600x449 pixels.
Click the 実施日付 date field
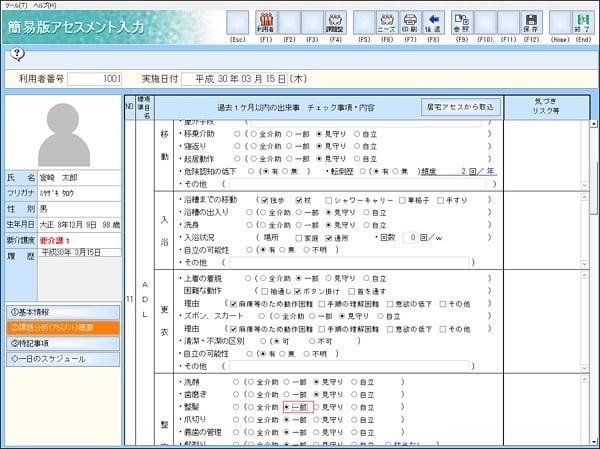point(234,79)
